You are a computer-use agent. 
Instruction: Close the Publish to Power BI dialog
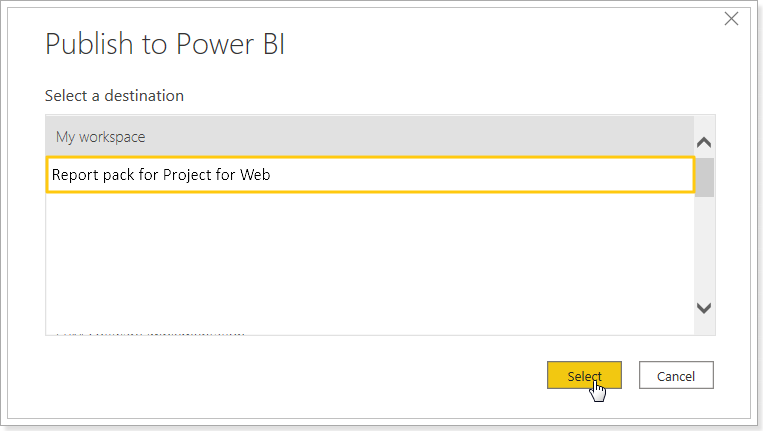tap(731, 19)
